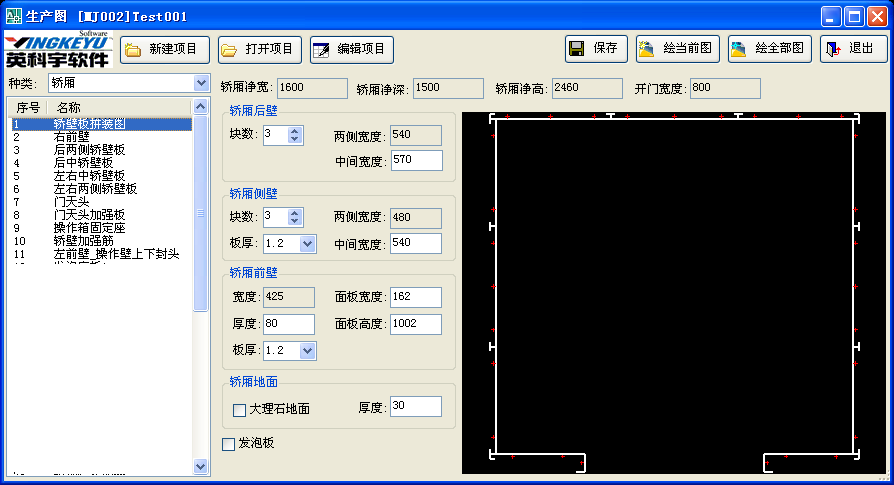Enable the 大理石地面 checkbox
Viewport: 894px width, 485px height.
(x=239, y=409)
